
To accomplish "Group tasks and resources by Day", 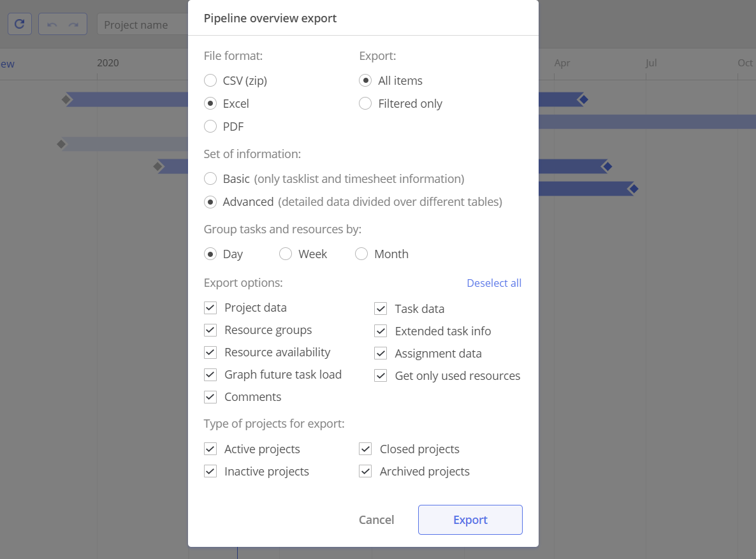I will tap(210, 254).
